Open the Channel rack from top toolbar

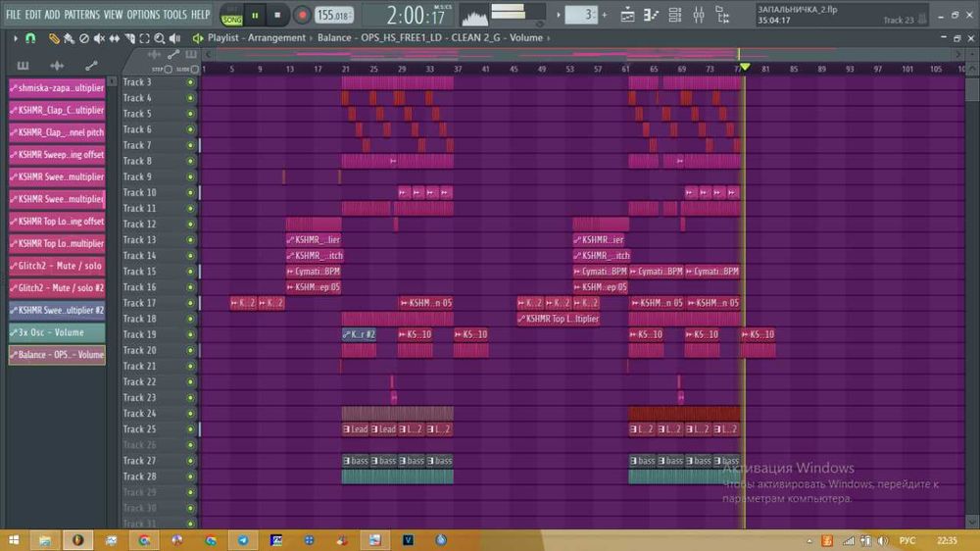pyautogui.click(x=675, y=16)
